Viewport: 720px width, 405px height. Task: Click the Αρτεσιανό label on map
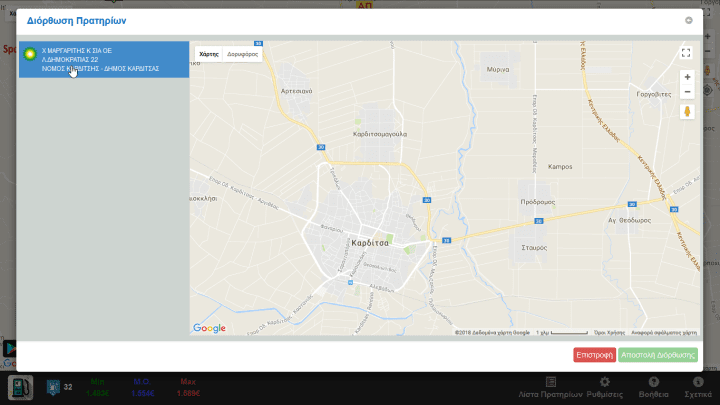click(297, 91)
